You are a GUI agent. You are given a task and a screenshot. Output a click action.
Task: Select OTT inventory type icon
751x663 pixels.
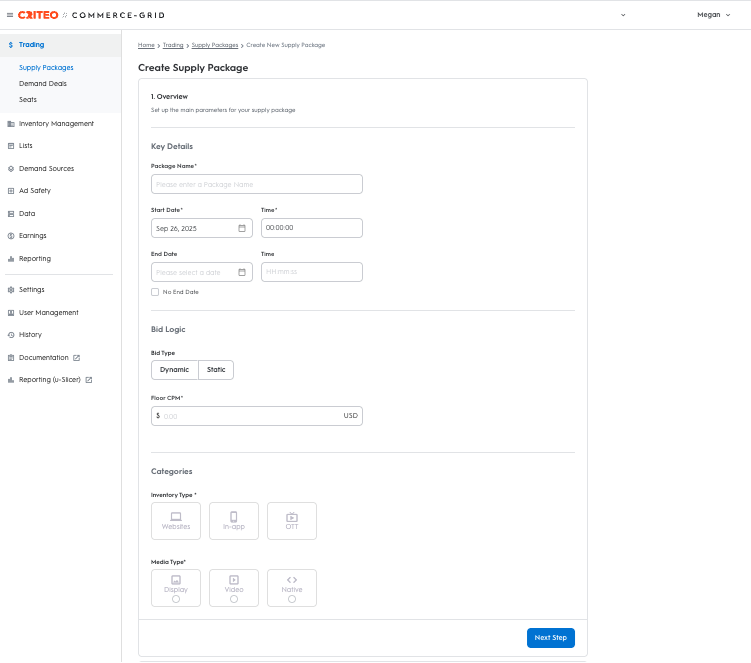292,521
